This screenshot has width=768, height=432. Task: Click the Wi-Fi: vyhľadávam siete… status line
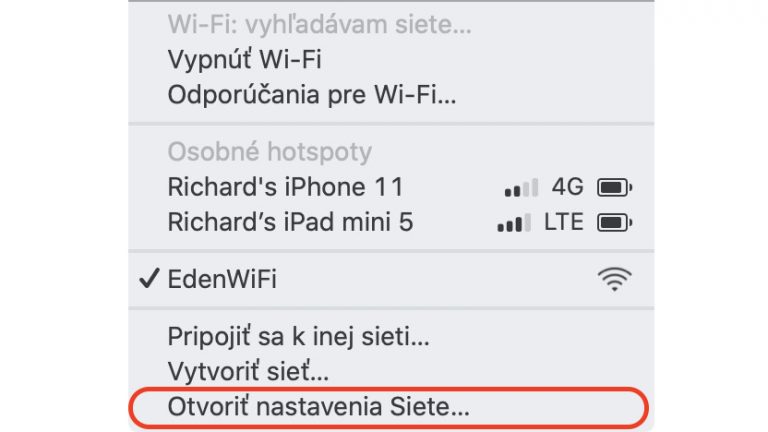coord(319,24)
